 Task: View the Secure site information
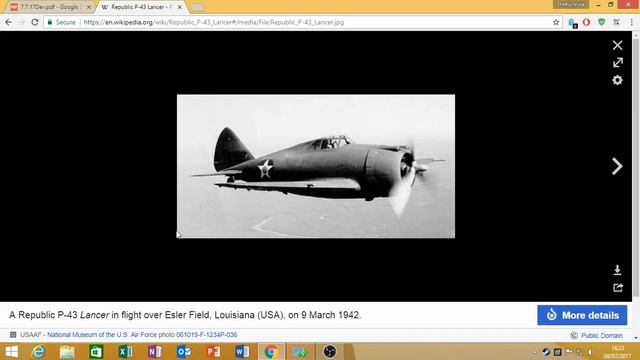click(62, 22)
